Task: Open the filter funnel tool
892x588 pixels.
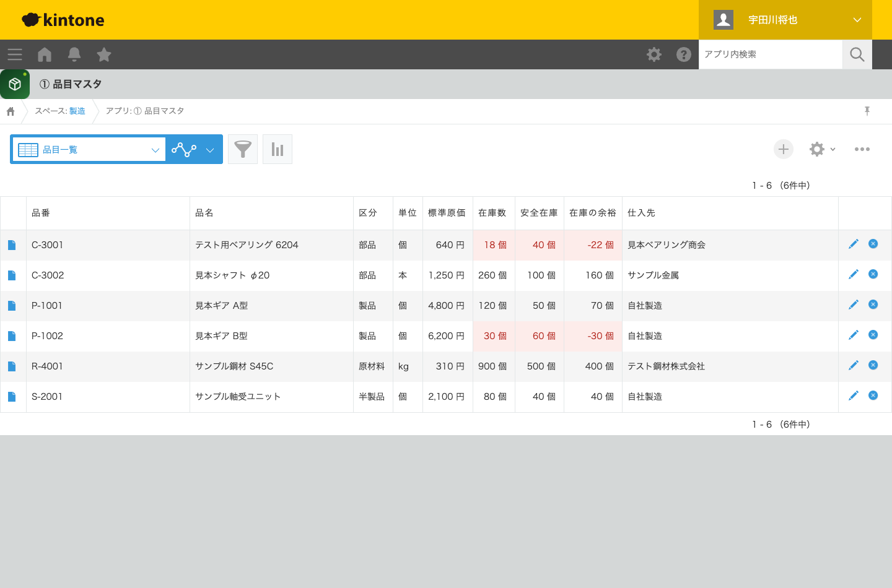Action: pos(243,149)
